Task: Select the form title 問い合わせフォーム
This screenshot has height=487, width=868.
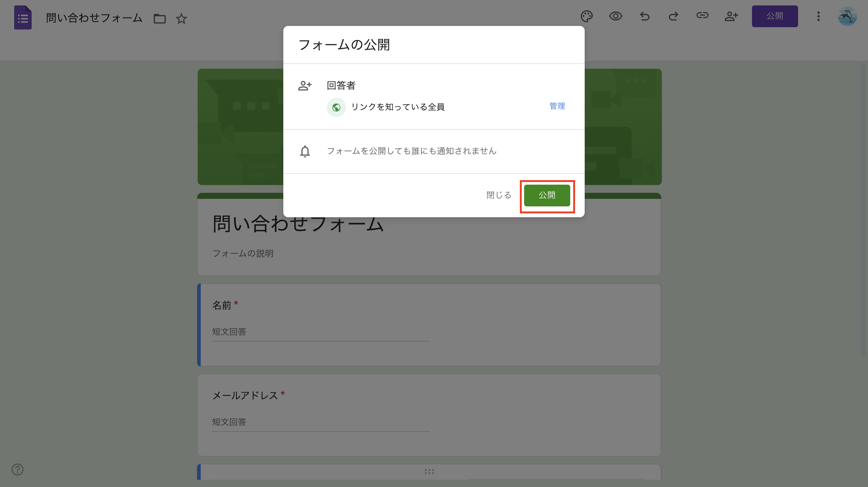Action: (x=94, y=18)
